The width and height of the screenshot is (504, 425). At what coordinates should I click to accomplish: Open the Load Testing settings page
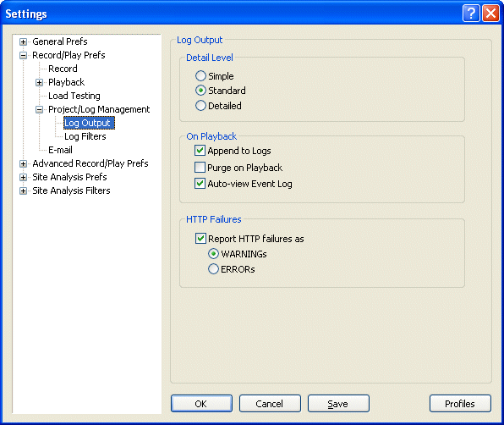click(x=74, y=96)
